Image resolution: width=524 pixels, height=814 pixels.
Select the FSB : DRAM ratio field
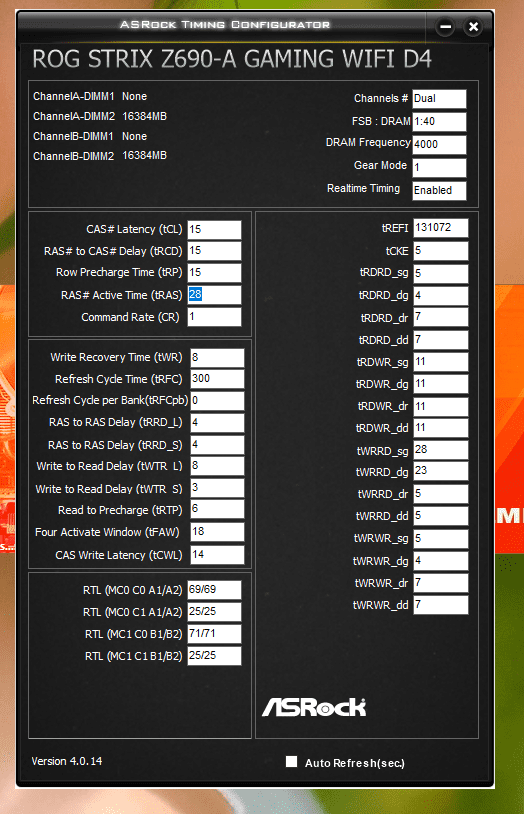(x=439, y=121)
